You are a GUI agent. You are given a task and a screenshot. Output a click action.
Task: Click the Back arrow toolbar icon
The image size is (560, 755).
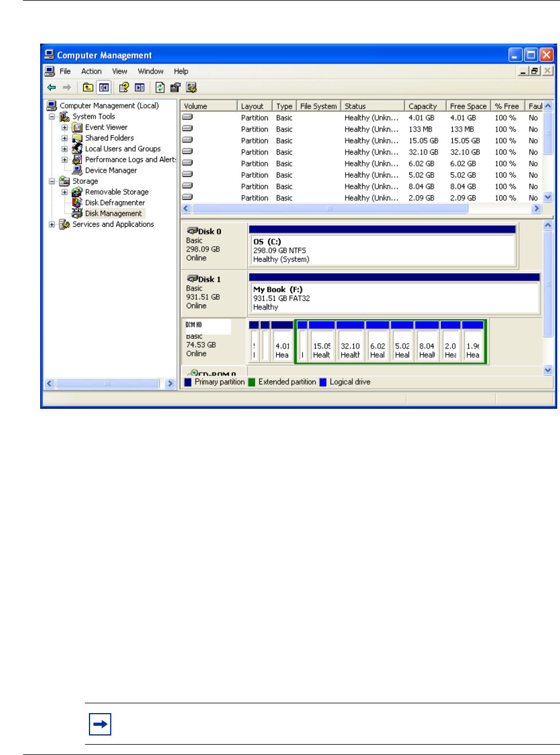click(x=52, y=87)
